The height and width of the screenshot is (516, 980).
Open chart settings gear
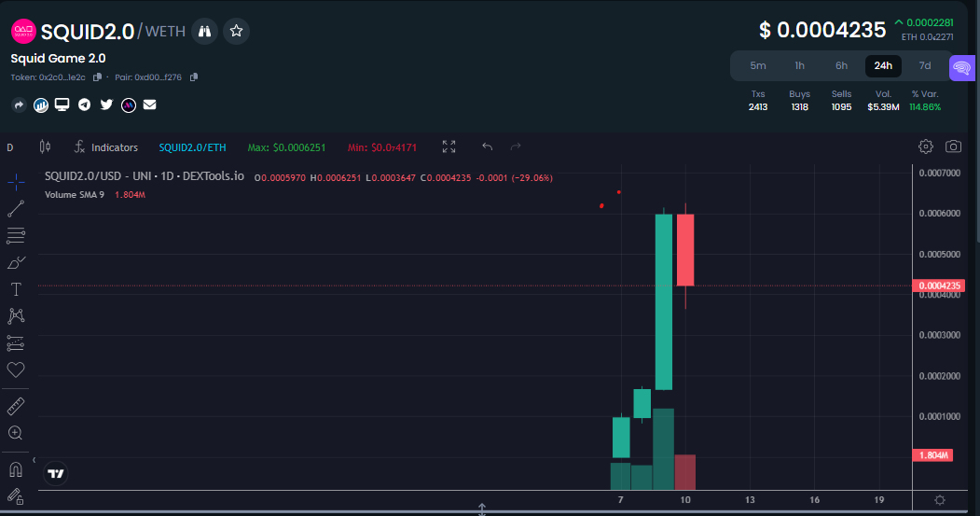click(926, 146)
